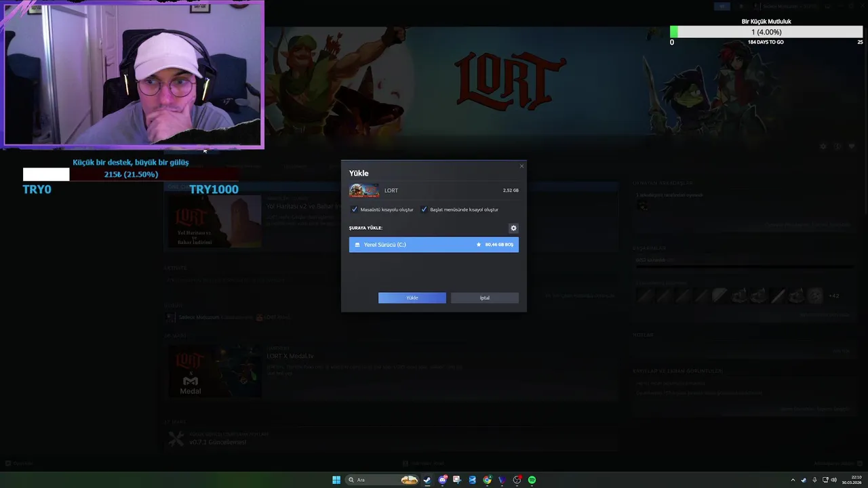
Task: Click the favorite star on the drive row
Action: (x=479, y=245)
